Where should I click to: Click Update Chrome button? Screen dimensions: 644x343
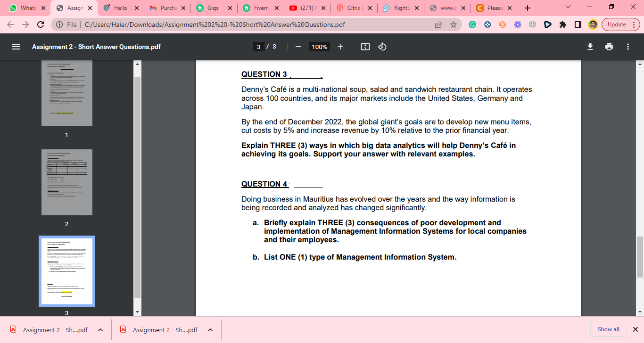(x=620, y=24)
